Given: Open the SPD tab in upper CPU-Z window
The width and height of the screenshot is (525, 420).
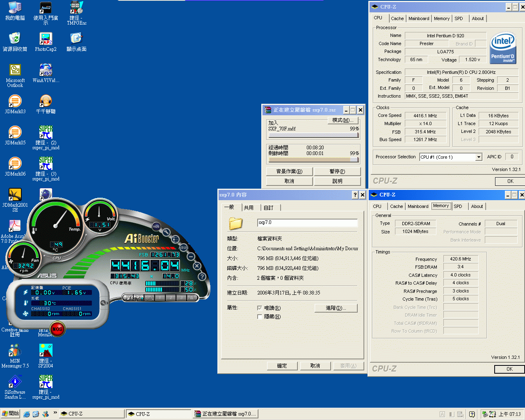Looking at the screenshot, I should tap(459, 18).
